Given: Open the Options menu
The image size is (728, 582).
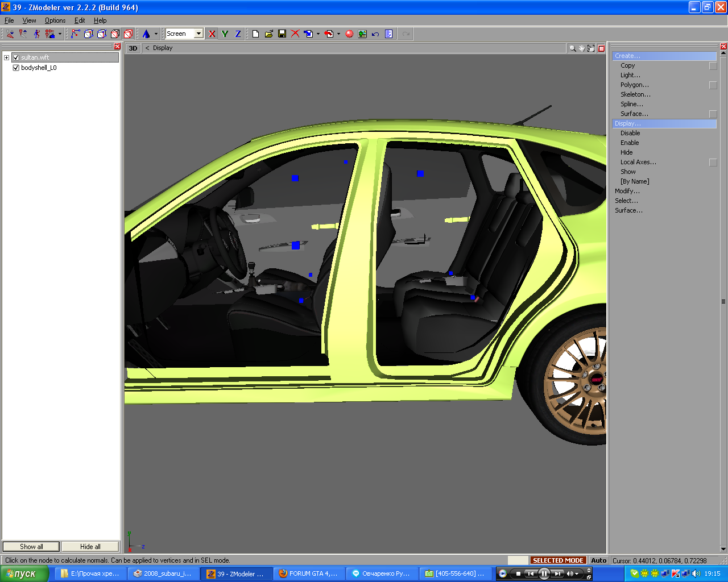Looking at the screenshot, I should tap(55, 20).
